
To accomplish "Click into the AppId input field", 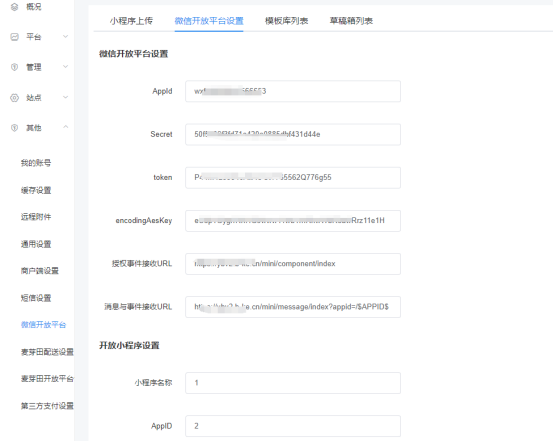I will click(293, 91).
